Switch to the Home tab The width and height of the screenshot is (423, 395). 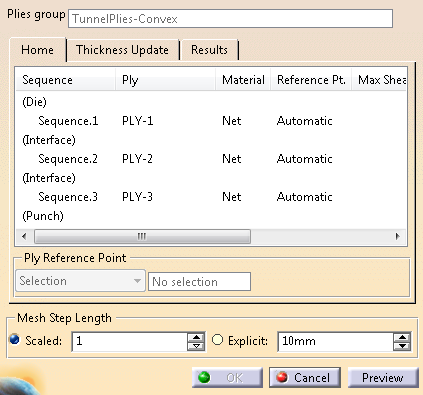[38, 50]
